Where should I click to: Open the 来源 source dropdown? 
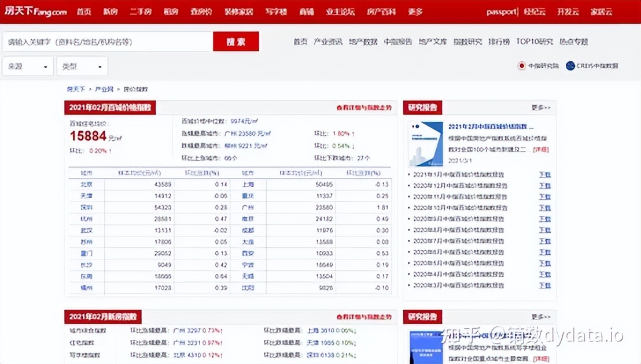click(x=27, y=66)
